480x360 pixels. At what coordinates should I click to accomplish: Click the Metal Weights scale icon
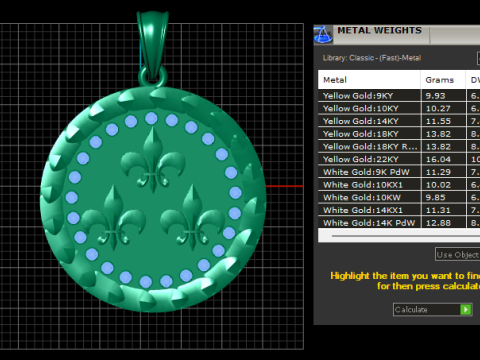tap(323, 34)
